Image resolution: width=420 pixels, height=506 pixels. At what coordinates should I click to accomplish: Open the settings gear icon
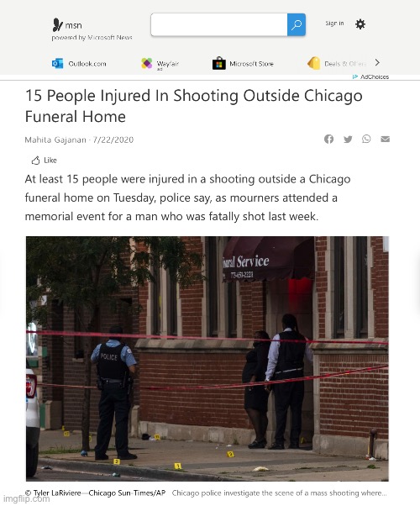tap(360, 24)
